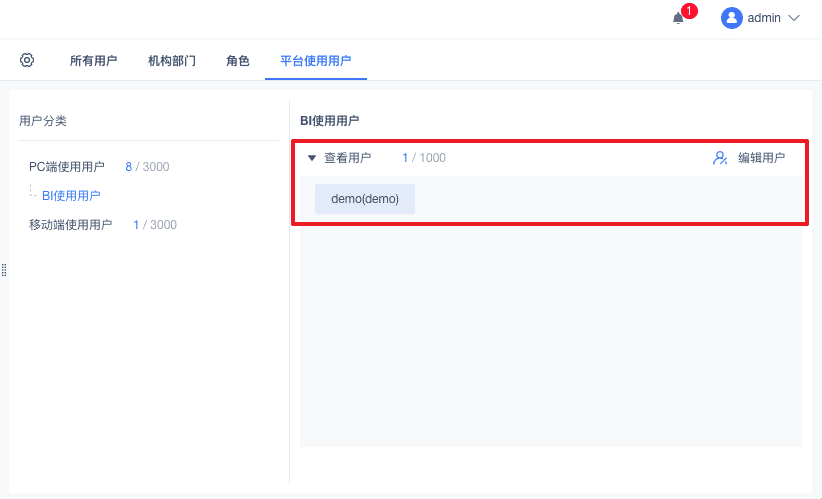The image size is (822, 499).
Task: Click the admin user avatar icon
Action: 732,18
